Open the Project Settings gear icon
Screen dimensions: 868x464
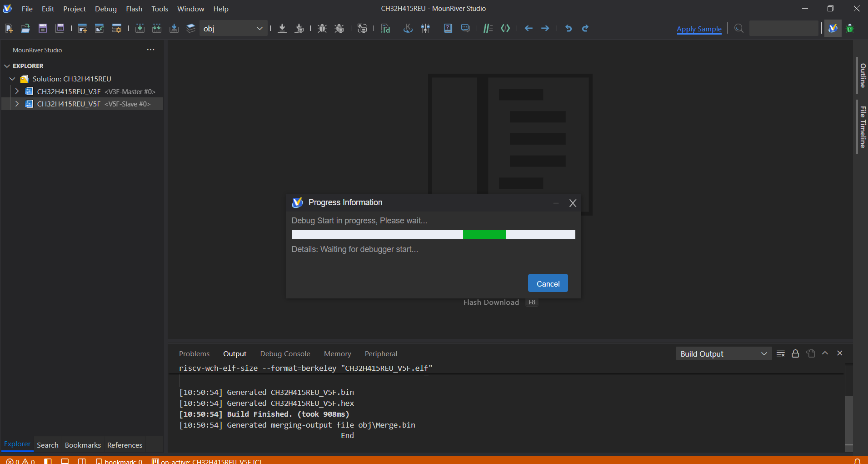tap(117, 28)
